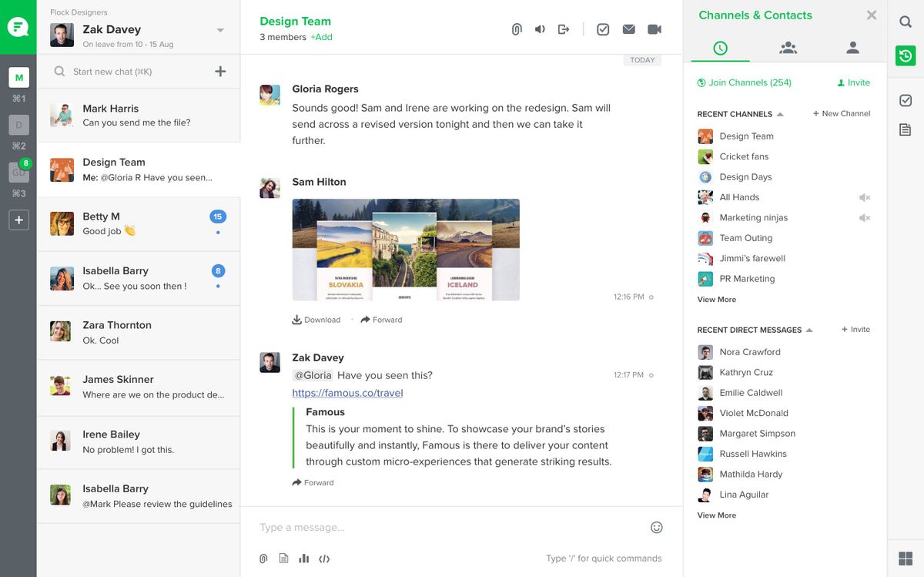Open the notes app in the right rail
This screenshot has height=577, width=924.
906,129
